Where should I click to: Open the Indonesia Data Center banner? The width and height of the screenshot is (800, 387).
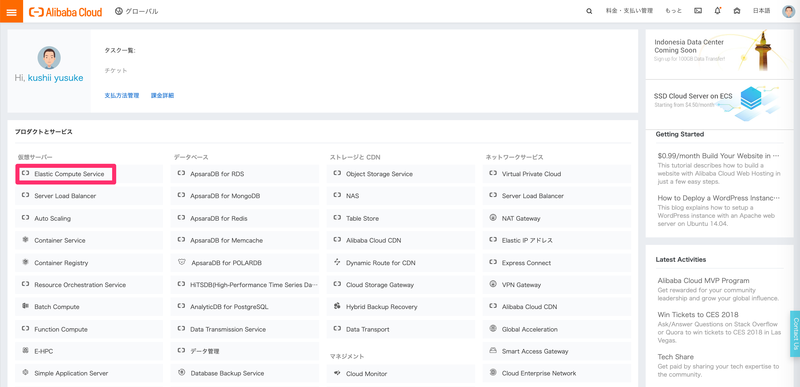point(720,54)
